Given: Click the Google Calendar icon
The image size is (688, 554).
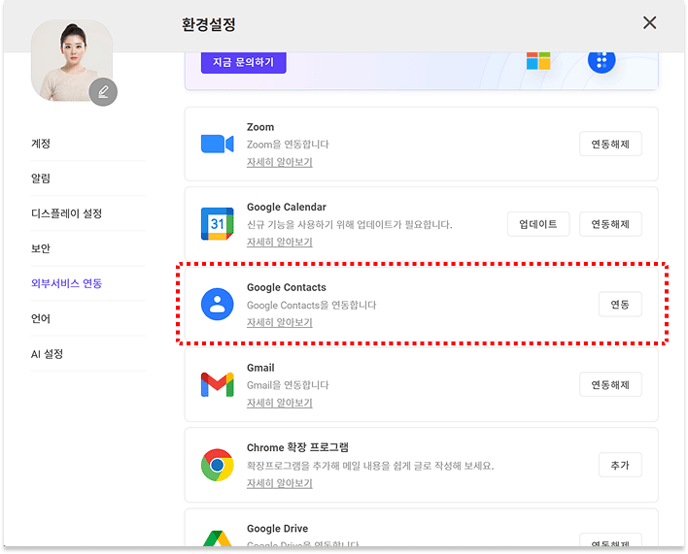Looking at the screenshot, I should [217, 224].
